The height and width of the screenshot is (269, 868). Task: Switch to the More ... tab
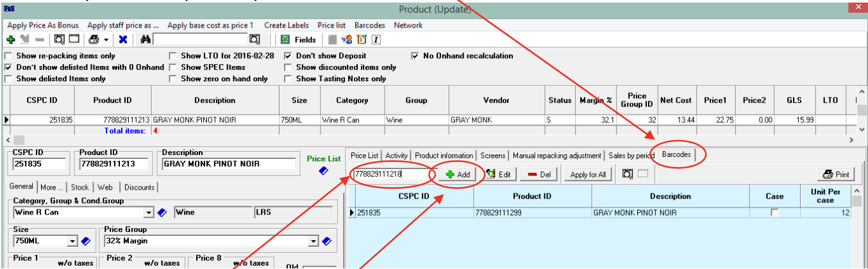click(52, 187)
